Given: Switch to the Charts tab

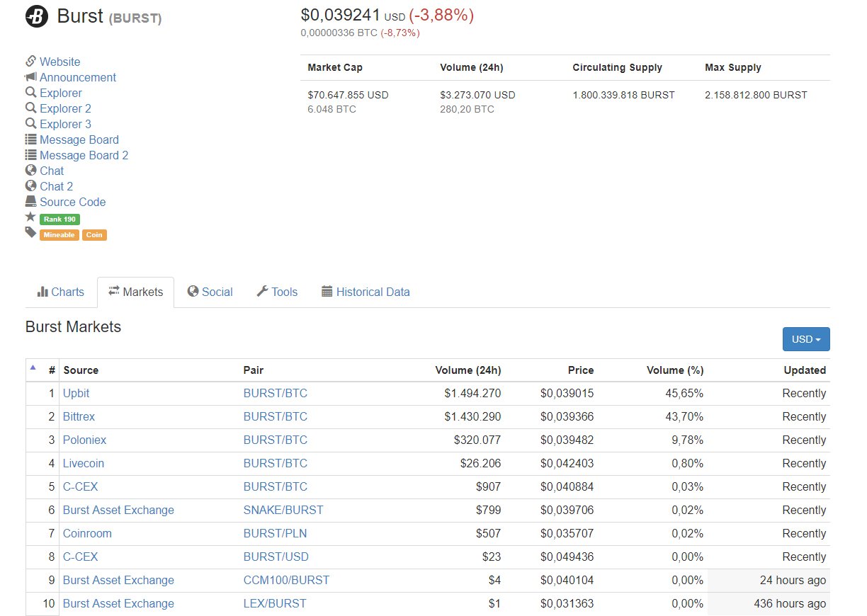Looking at the screenshot, I should coord(60,292).
